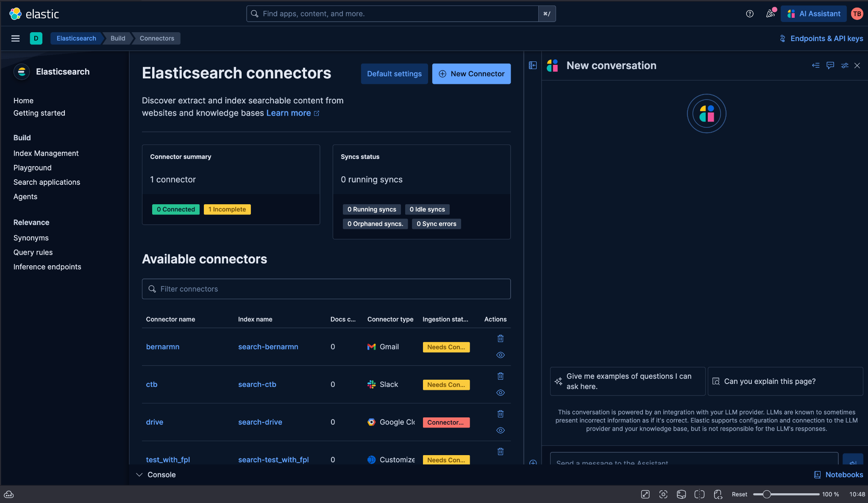Open the search-test_with_fpl index link

(x=273, y=460)
